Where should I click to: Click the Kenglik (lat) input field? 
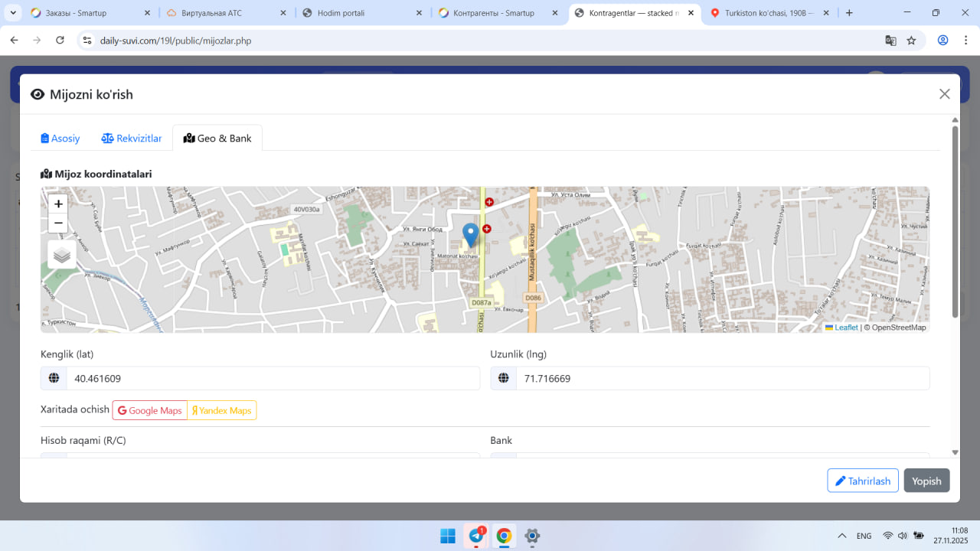point(273,378)
